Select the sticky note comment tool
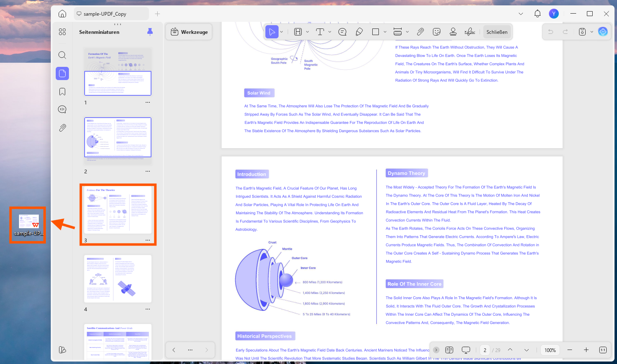This screenshot has width=617, height=364. pyautogui.click(x=342, y=32)
